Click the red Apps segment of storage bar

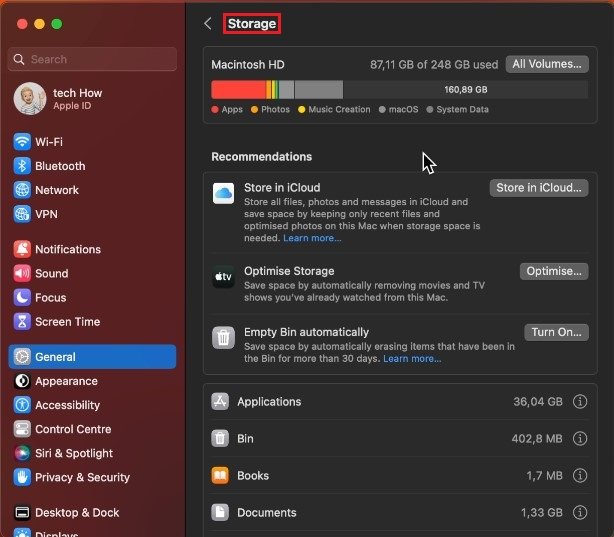pyautogui.click(x=238, y=90)
